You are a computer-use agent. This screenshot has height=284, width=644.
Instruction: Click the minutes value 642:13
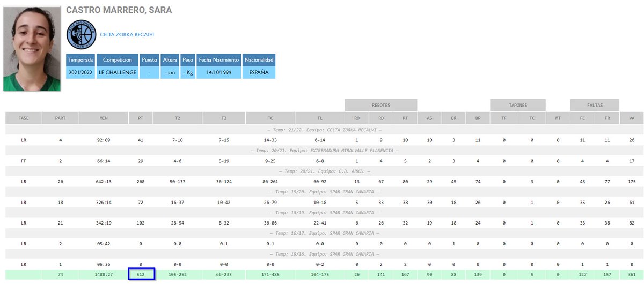click(x=104, y=182)
